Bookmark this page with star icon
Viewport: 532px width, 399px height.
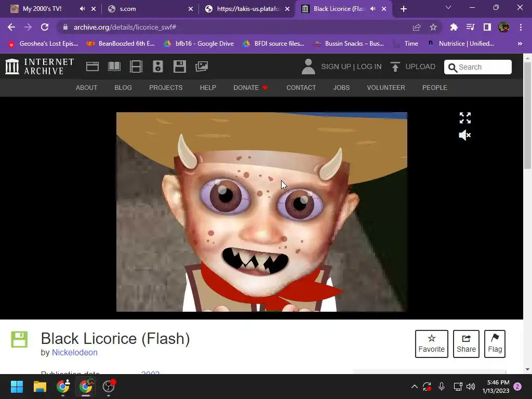(x=433, y=27)
